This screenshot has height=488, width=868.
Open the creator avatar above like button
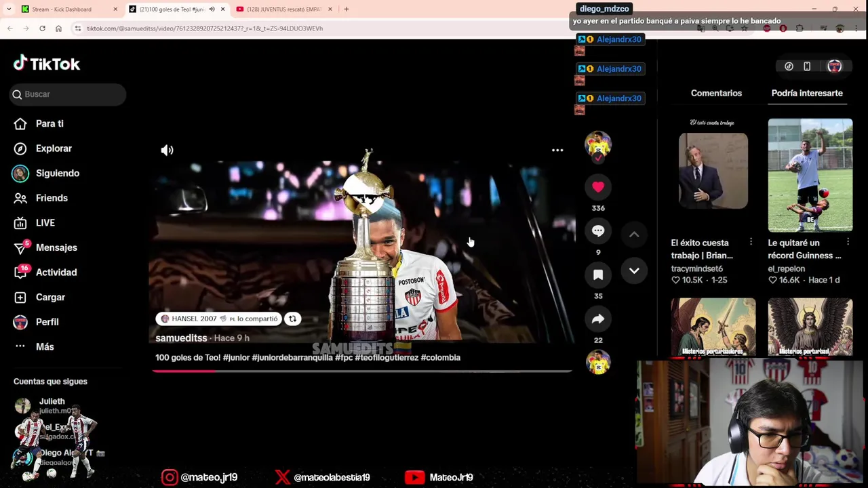pos(598,144)
